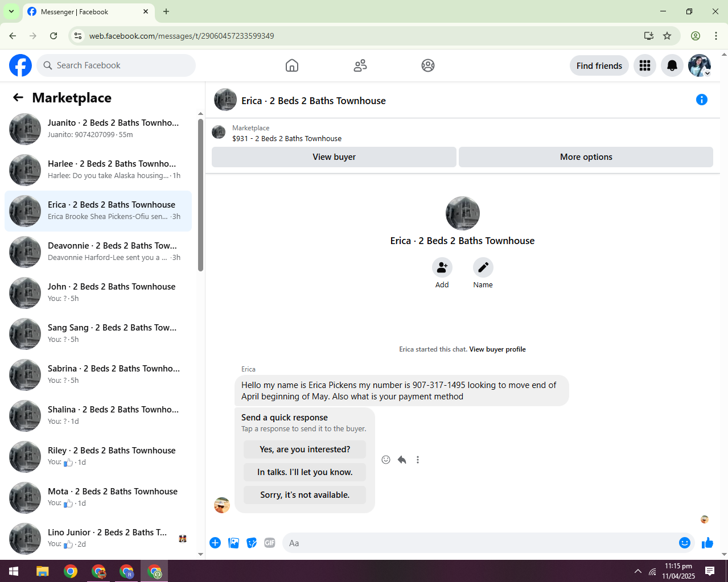Click the Search Facebook field
The image size is (728, 582).
pos(116,65)
